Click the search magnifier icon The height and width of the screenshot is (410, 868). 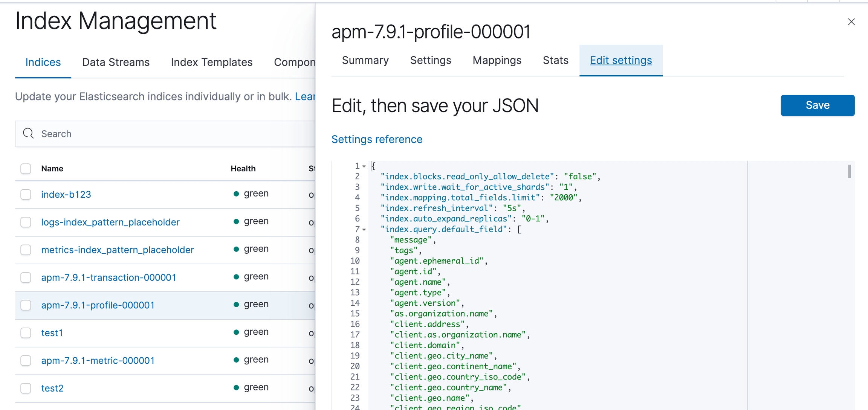[x=28, y=133]
